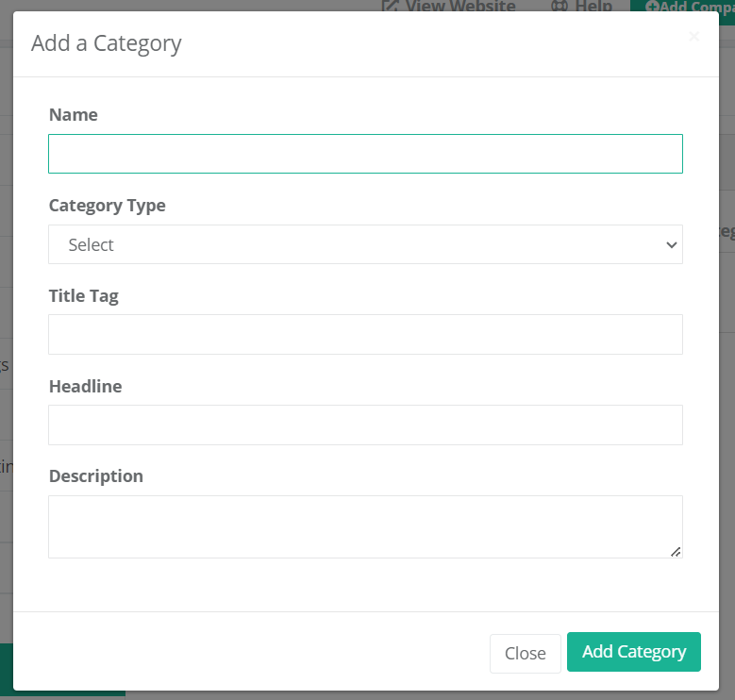Click the Help link text
Image resolution: width=735 pixels, height=700 pixels.
pyautogui.click(x=593, y=6)
